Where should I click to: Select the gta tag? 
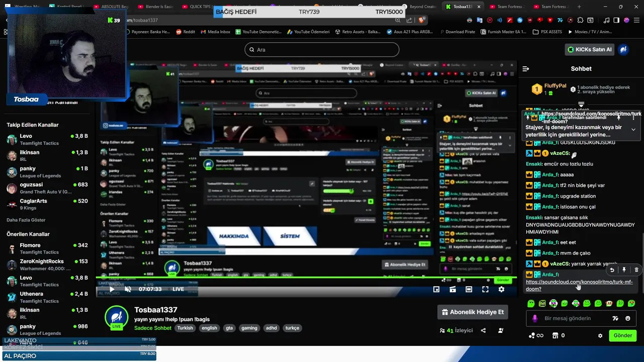(229, 328)
